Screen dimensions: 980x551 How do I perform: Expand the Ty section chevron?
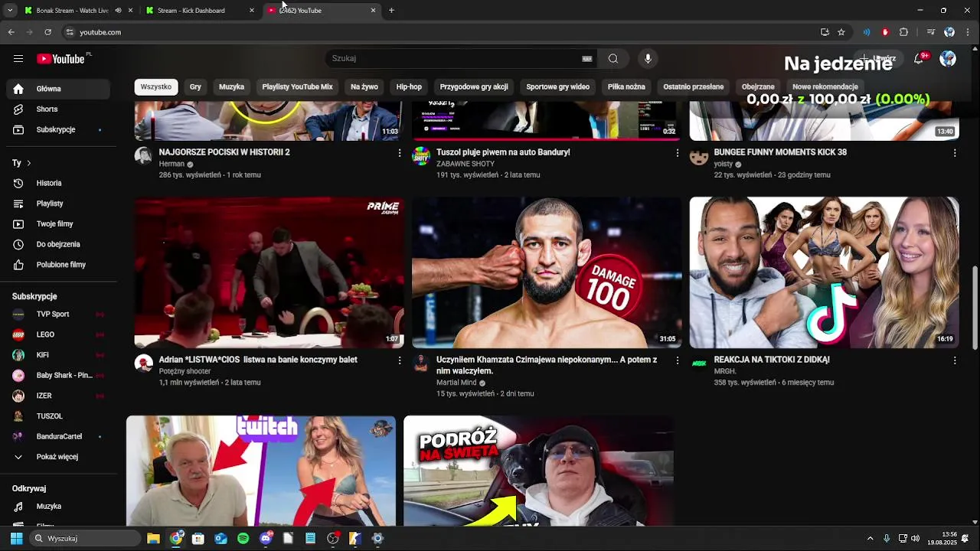click(28, 163)
